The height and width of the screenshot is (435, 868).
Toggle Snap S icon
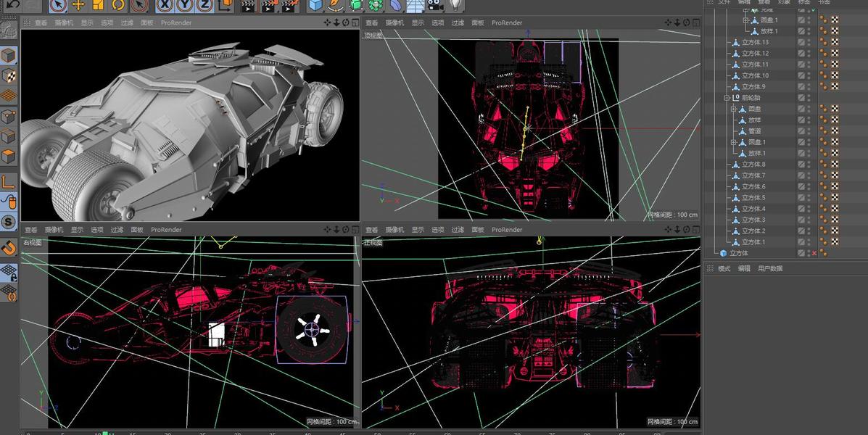pyautogui.click(x=8, y=222)
